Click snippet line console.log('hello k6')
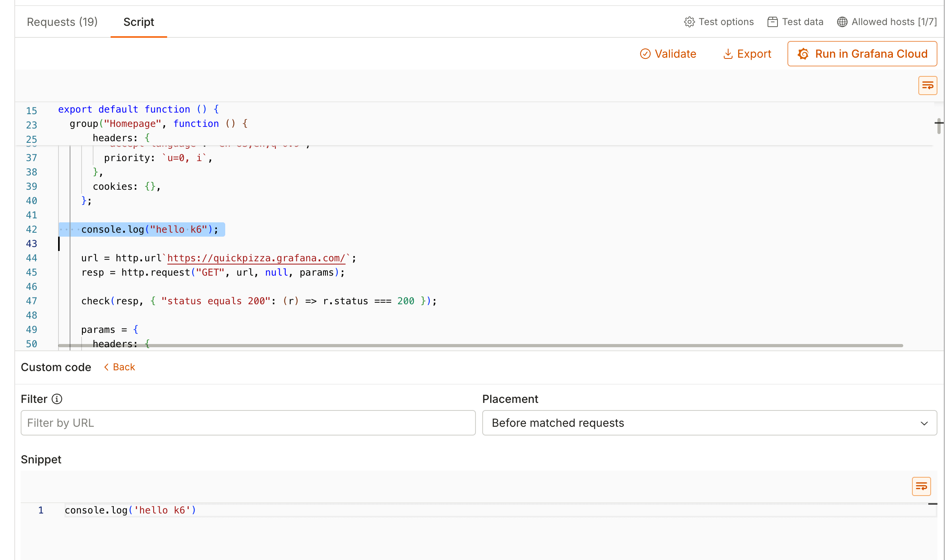The image size is (945, 560). pos(131,510)
